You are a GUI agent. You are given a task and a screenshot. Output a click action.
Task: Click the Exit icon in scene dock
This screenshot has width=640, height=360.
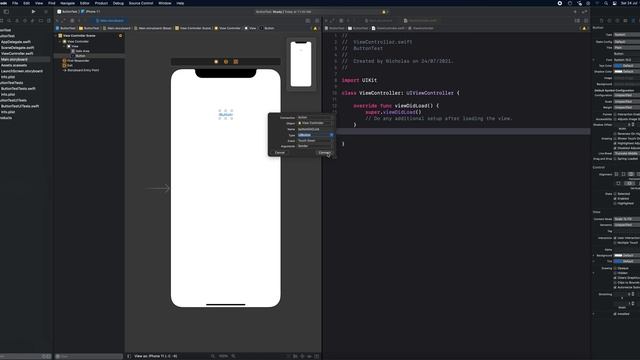[236, 62]
